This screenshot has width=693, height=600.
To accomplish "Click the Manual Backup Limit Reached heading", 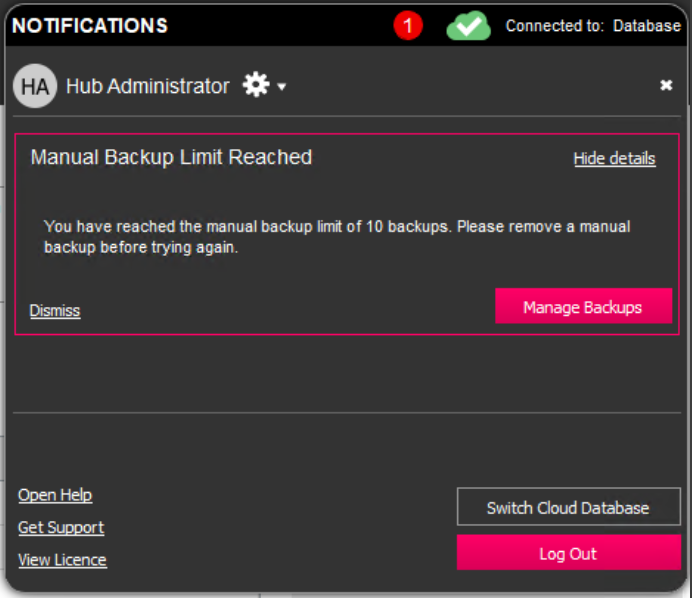I will click(171, 157).
